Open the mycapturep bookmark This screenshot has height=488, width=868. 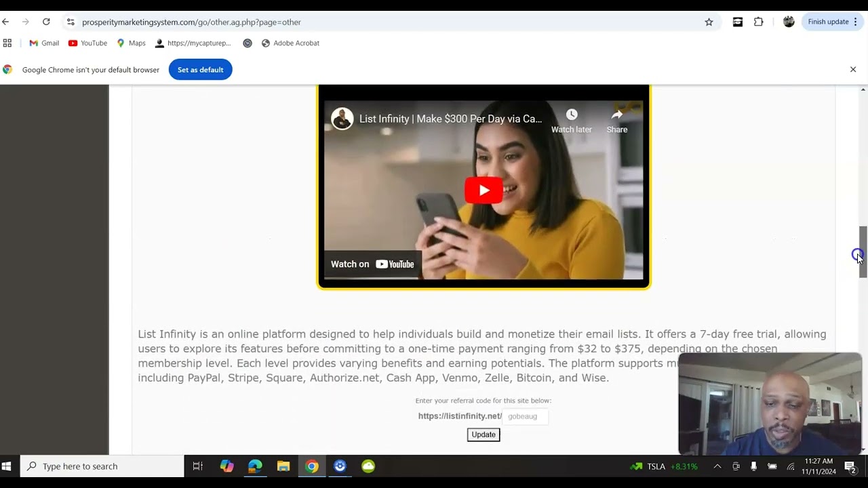pyautogui.click(x=193, y=43)
